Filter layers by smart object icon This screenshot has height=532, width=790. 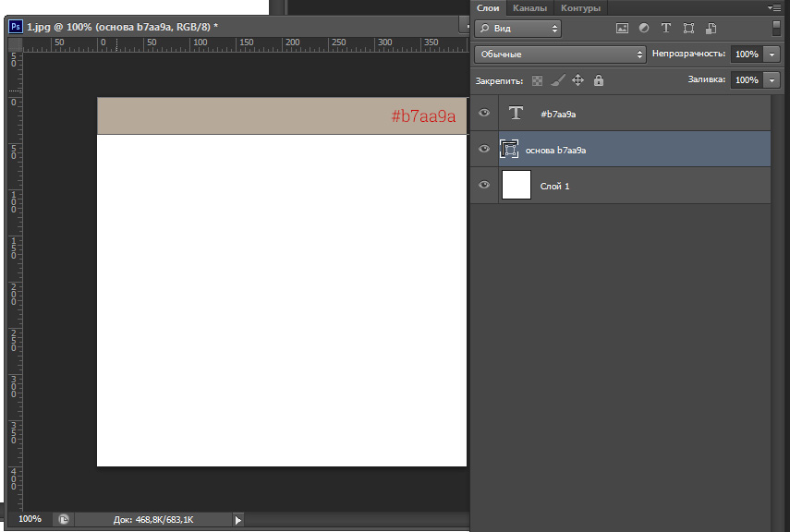(711, 29)
